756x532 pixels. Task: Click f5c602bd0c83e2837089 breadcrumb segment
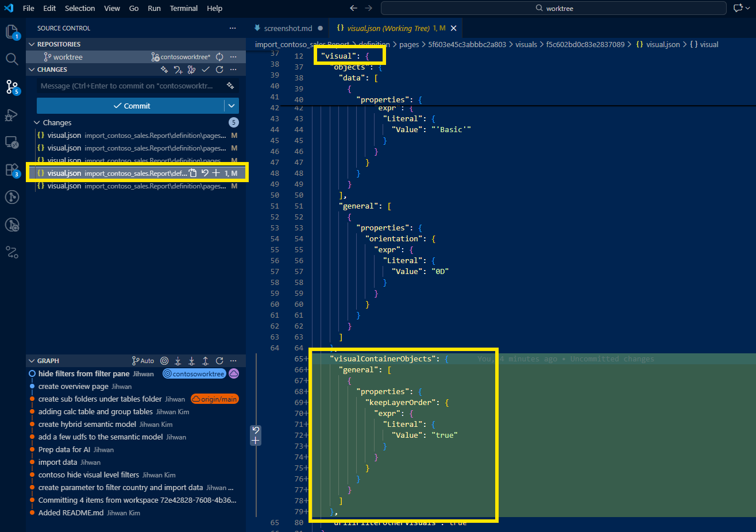click(585, 44)
